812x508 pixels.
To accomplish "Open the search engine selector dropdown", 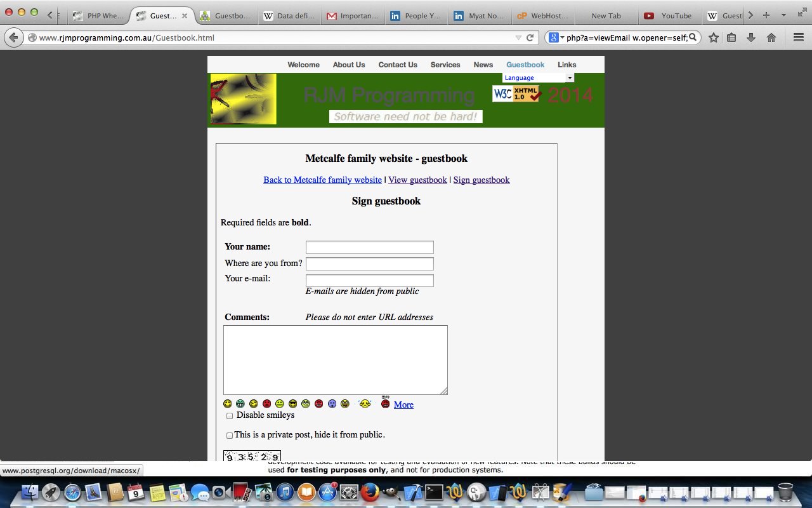I will (556, 37).
